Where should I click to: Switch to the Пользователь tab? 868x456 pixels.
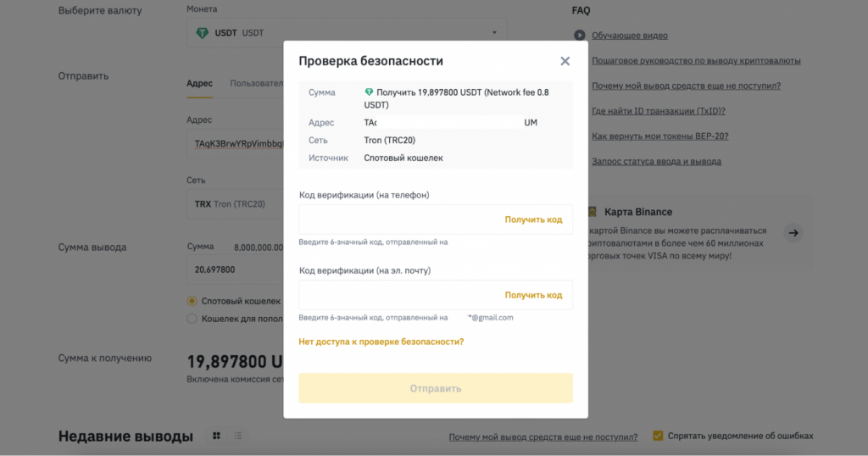coord(257,83)
